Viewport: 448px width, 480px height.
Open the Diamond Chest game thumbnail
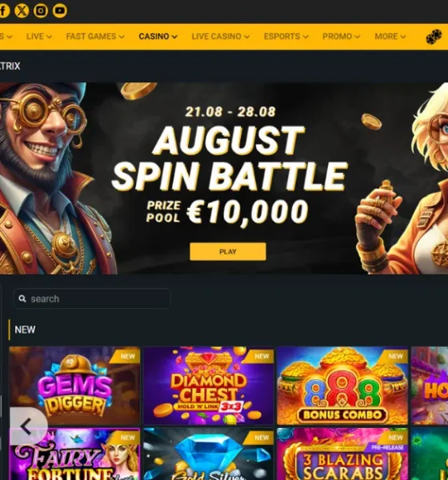tap(209, 386)
